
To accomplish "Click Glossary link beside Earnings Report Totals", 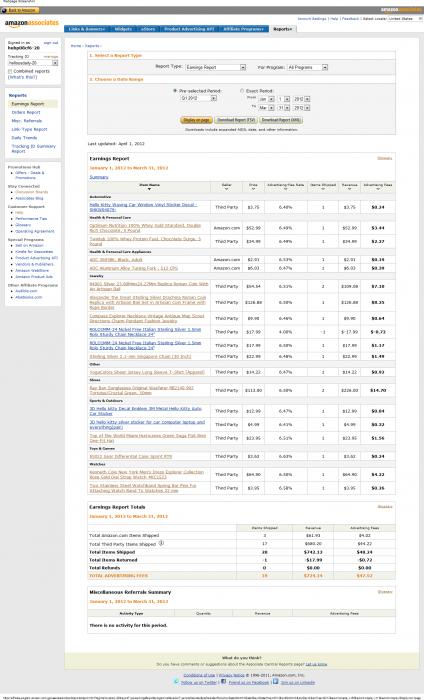I will click(x=385, y=507).
